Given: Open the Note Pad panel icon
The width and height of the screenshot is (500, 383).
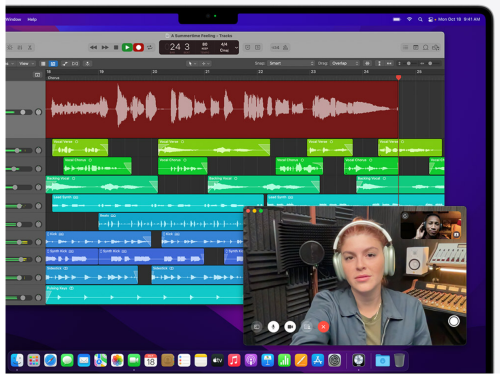Looking at the screenshot, I should pos(416,47).
